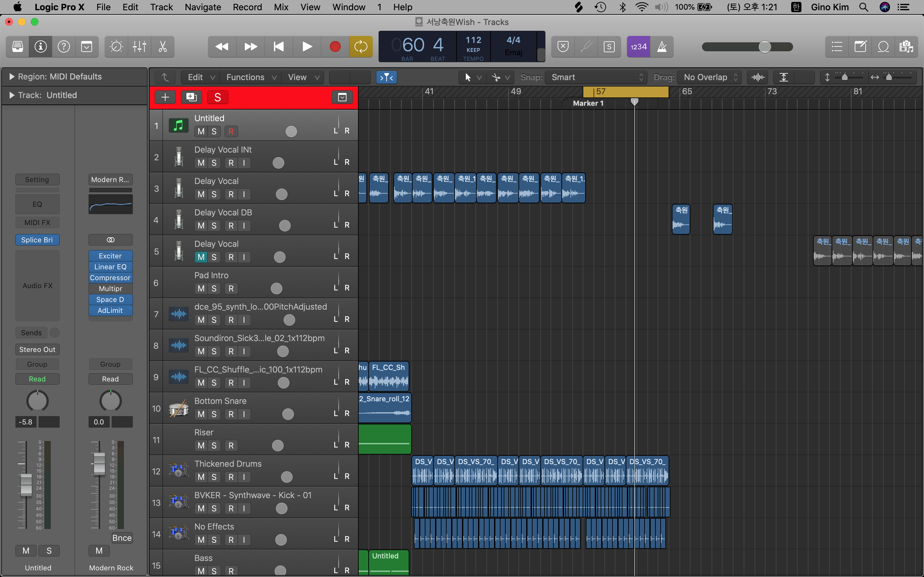Click Marker 1 in the timeline ruler
Screen dimensions: 924x577
click(588, 103)
